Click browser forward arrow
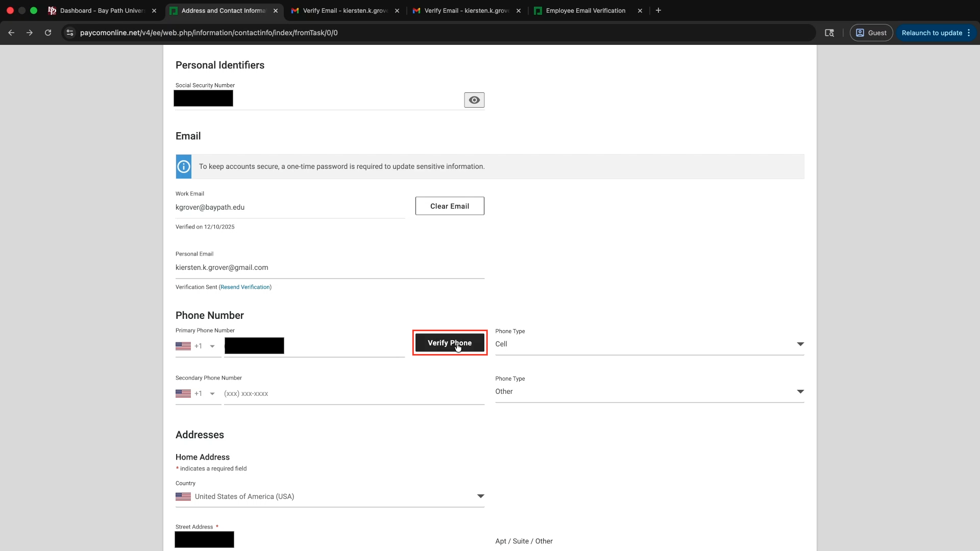 (30, 33)
